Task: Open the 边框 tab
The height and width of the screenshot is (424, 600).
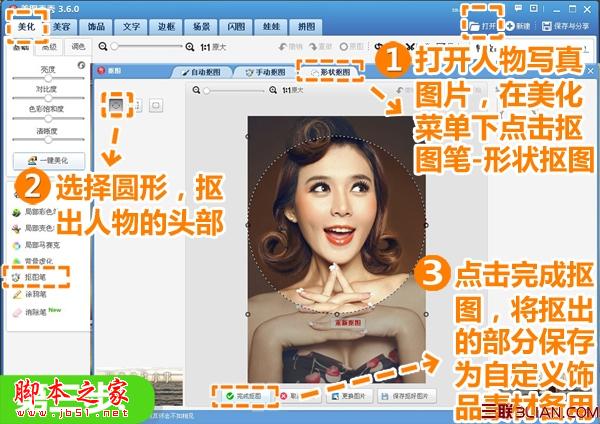Action: pos(166,27)
